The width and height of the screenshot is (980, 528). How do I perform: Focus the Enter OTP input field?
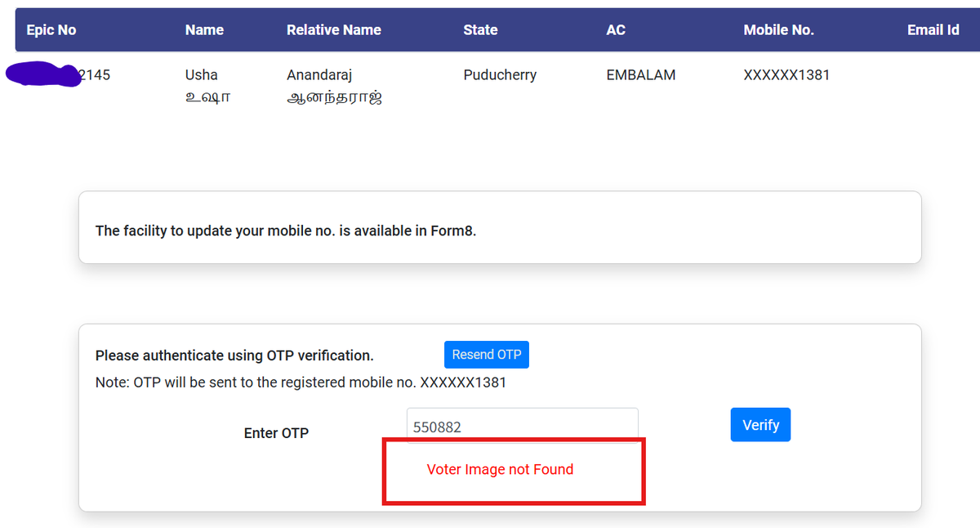coord(522,426)
